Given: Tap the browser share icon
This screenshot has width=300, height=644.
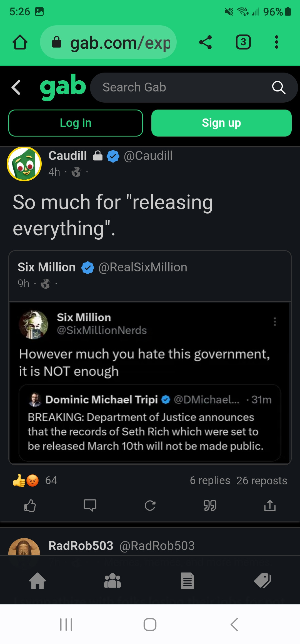Looking at the screenshot, I should coord(206,42).
